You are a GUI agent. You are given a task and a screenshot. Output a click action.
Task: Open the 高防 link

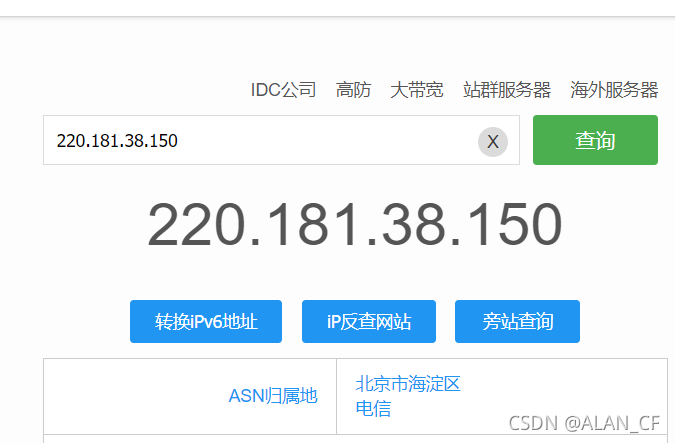pos(353,90)
